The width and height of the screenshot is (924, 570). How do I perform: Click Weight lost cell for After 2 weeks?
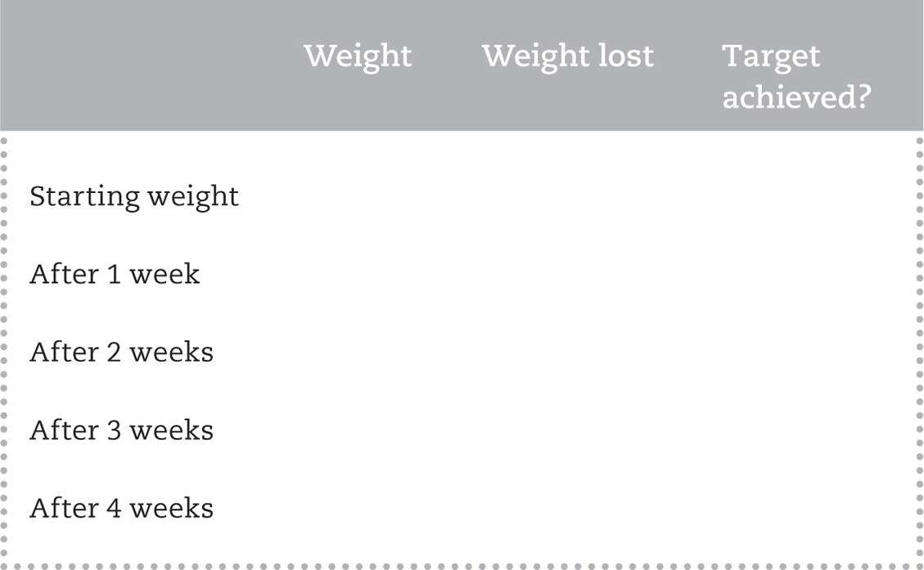[567, 352]
